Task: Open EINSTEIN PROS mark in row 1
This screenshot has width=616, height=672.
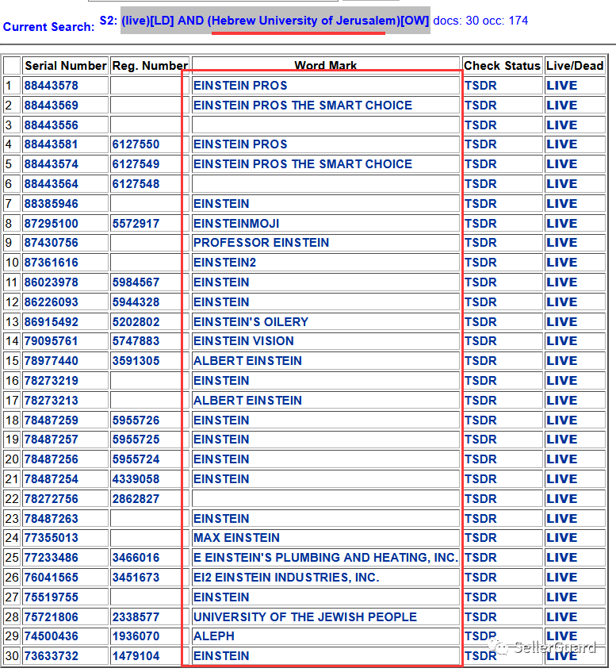Action: click(x=240, y=85)
